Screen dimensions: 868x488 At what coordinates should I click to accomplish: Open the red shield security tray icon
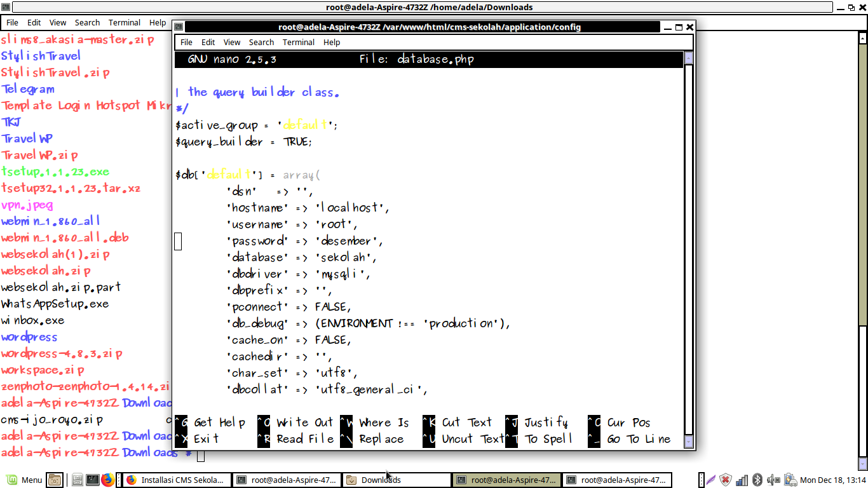[726, 480]
